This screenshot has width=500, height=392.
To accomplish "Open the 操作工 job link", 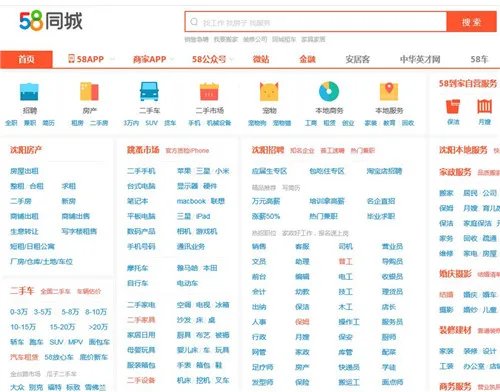I will tap(349, 322).
